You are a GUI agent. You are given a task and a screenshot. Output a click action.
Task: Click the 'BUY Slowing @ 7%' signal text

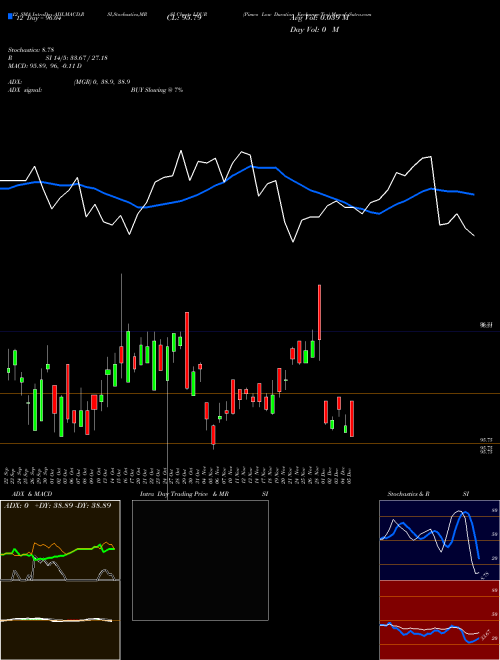coord(157,90)
